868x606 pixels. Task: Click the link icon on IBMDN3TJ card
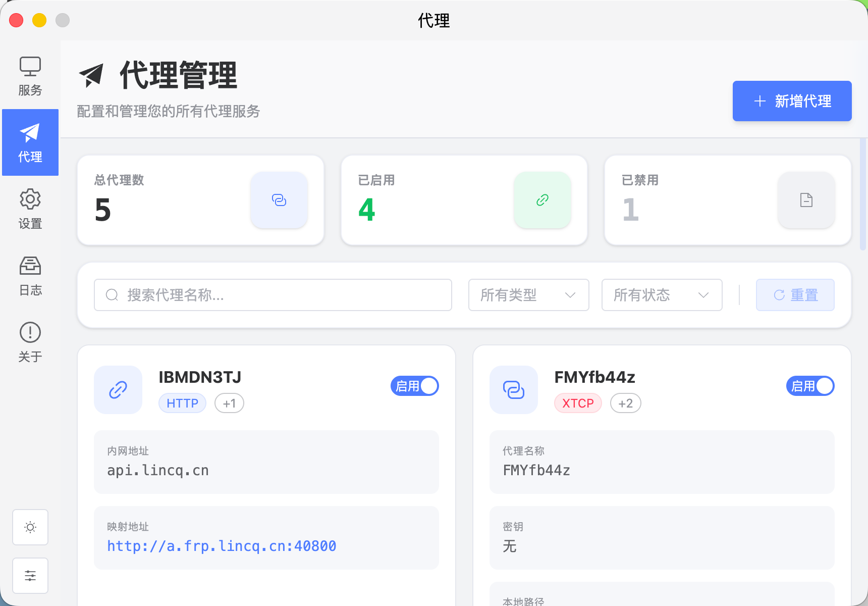[118, 389]
